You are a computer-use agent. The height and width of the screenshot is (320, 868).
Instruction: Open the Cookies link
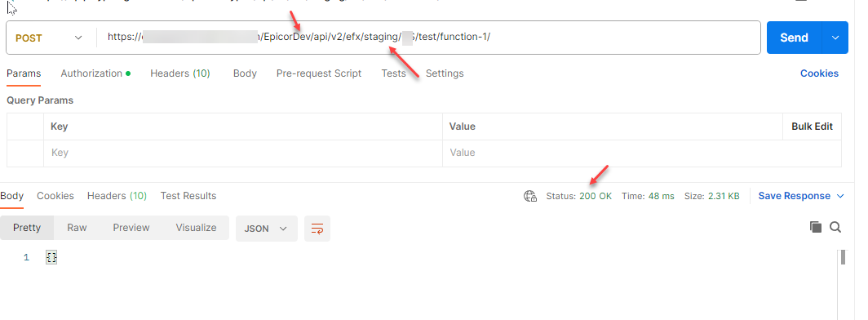click(x=819, y=73)
